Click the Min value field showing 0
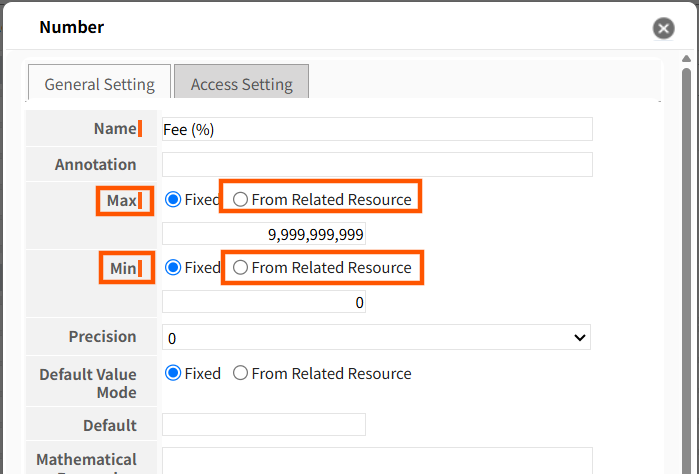This screenshot has width=699, height=474. [264, 302]
